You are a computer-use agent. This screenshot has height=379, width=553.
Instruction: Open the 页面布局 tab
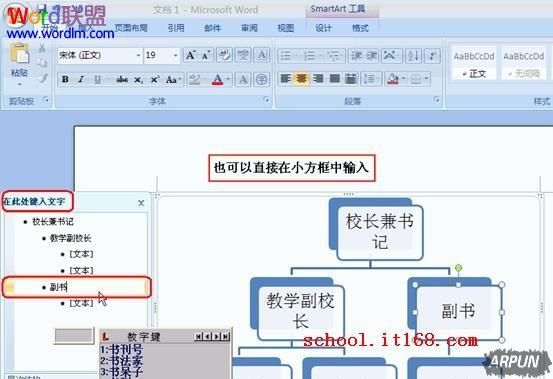(x=131, y=27)
